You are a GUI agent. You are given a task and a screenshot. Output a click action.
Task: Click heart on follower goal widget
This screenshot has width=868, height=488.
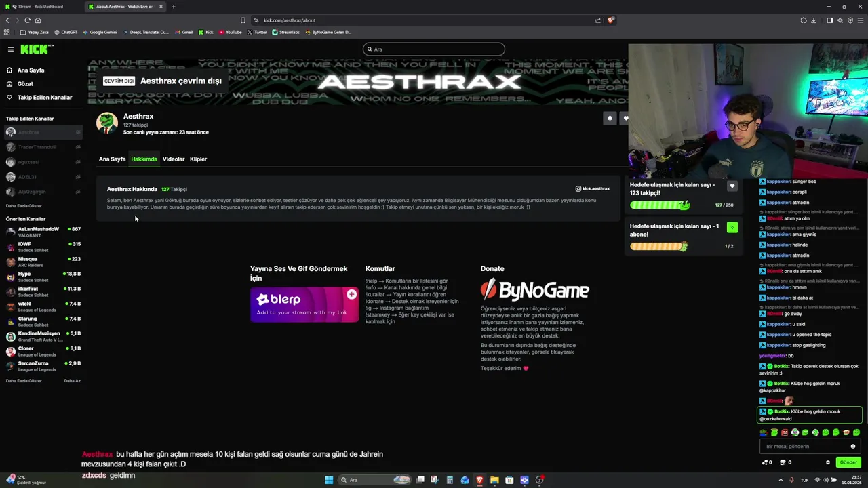732,186
